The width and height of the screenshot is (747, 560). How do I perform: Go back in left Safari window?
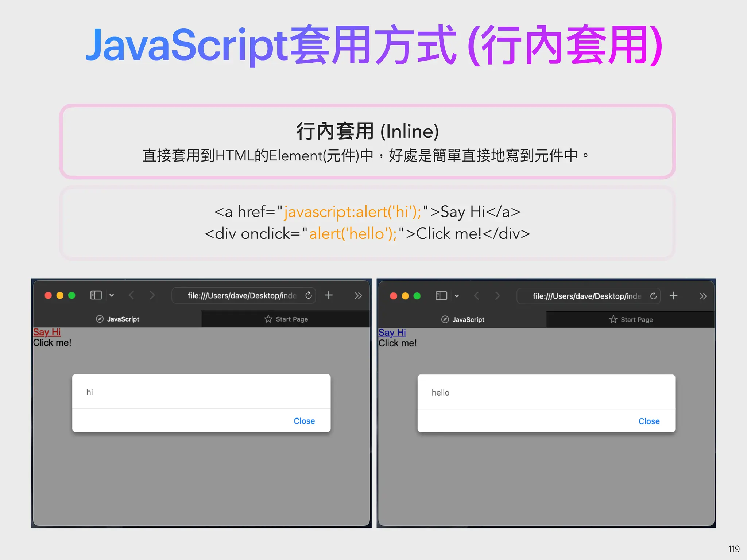(x=132, y=295)
